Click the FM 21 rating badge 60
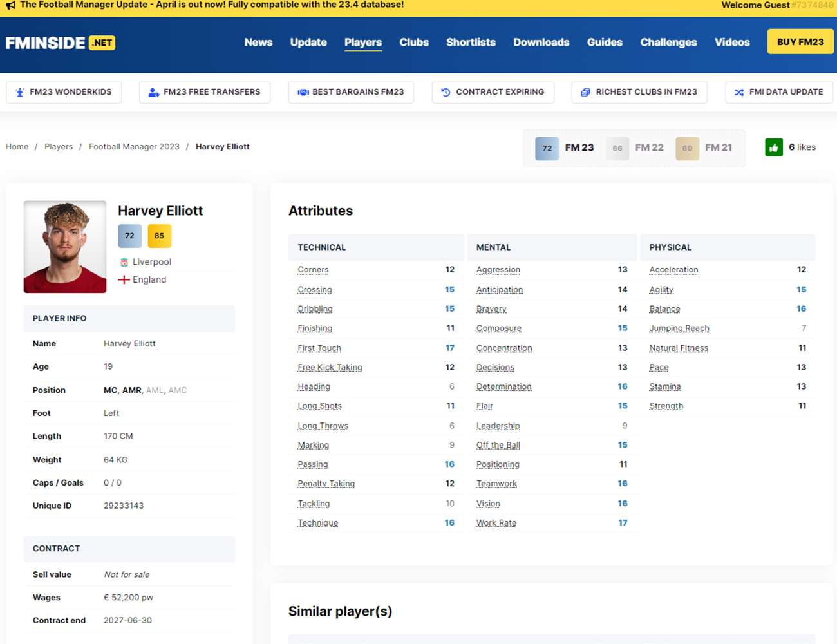Screen dimensions: 837x644 [x=687, y=148]
